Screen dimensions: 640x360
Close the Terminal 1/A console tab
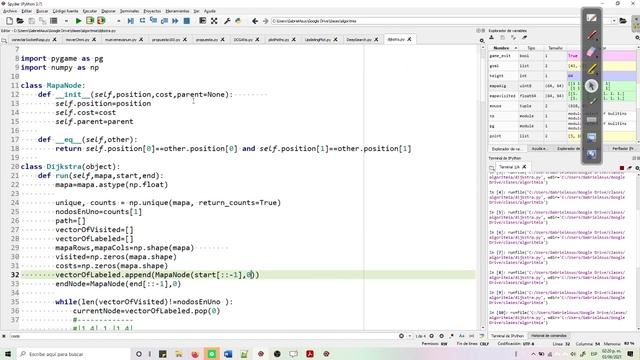pyautogui.click(x=524, y=167)
